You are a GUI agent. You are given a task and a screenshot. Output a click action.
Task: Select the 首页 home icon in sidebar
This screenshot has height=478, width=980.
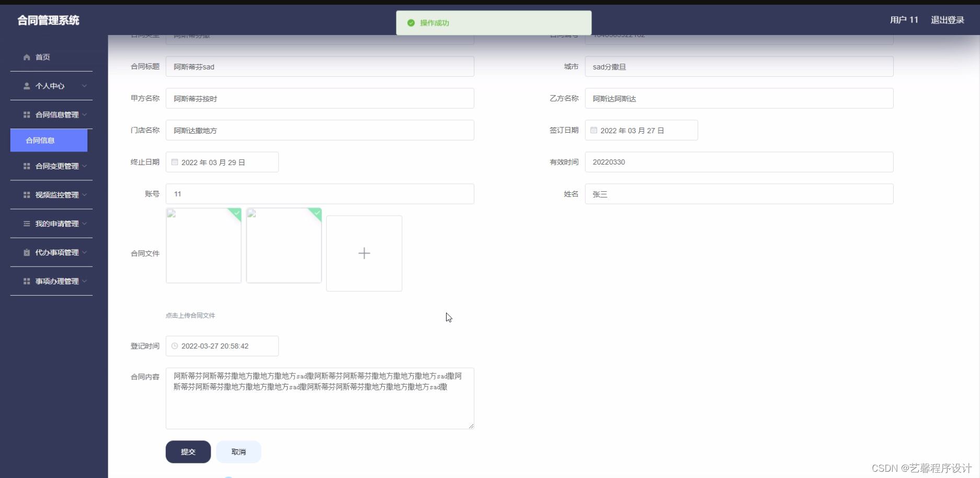[26, 57]
